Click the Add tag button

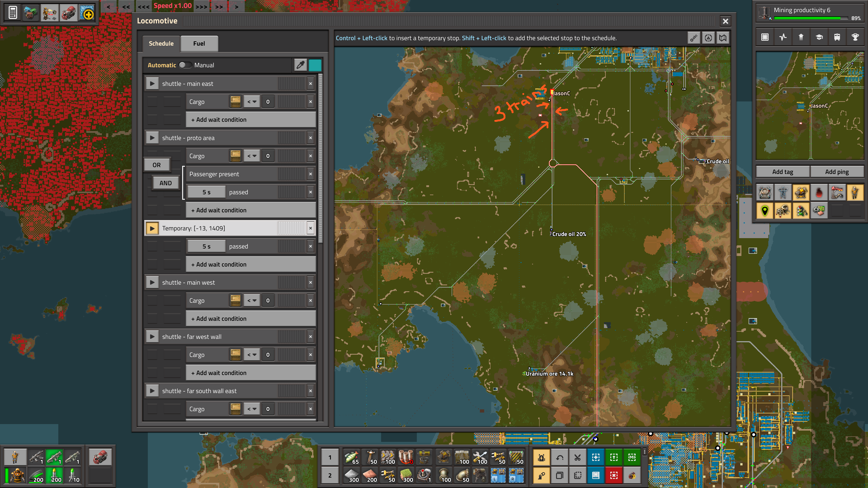tap(783, 172)
